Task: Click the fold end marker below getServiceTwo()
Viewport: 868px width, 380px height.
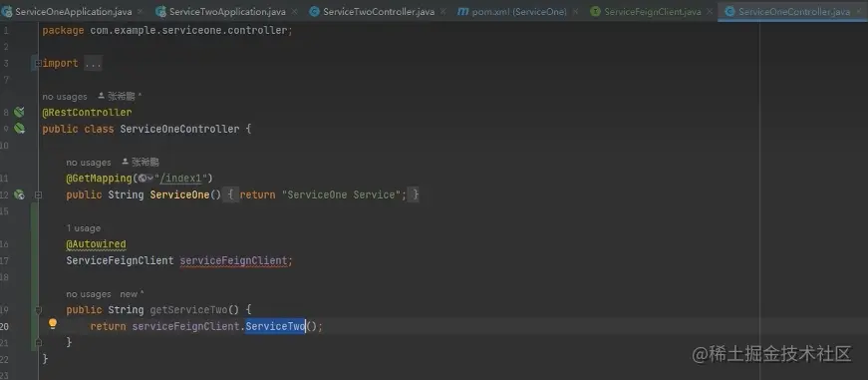Action: 38,343
